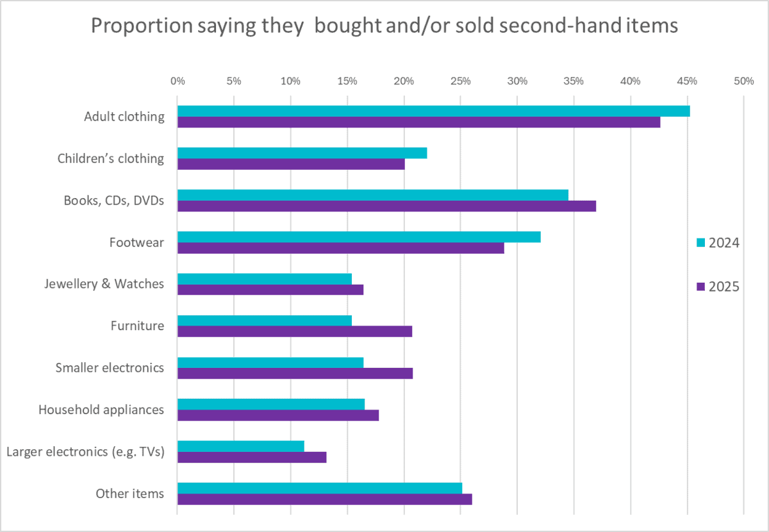Viewport: 769px width, 532px height.
Task: Click the 2024 Adult clothing bar
Action: point(433,111)
